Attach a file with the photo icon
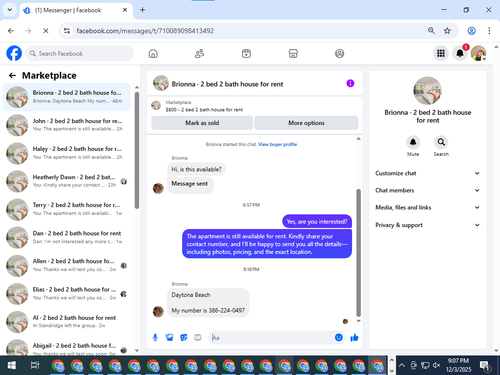 [x=169, y=338]
